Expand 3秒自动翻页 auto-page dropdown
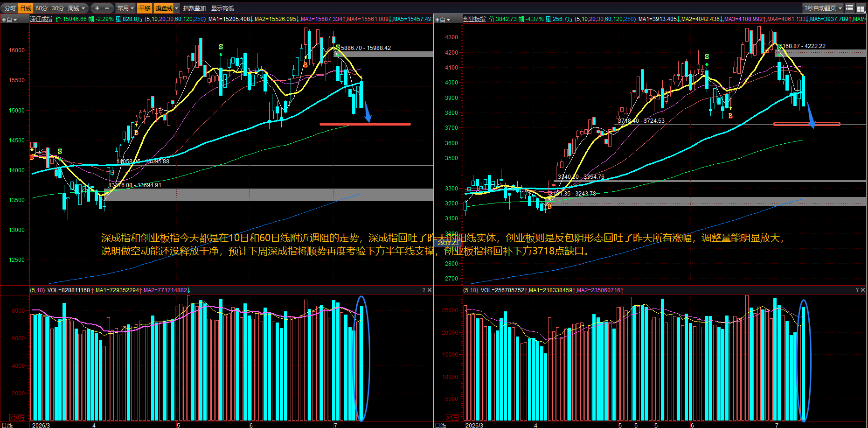Screen dimensions: 868x428 [x=823, y=8]
